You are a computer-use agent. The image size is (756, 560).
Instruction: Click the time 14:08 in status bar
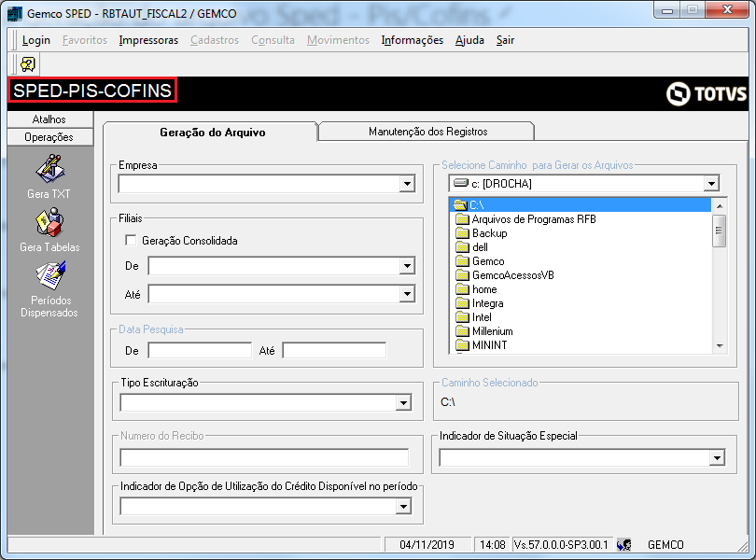[492, 544]
